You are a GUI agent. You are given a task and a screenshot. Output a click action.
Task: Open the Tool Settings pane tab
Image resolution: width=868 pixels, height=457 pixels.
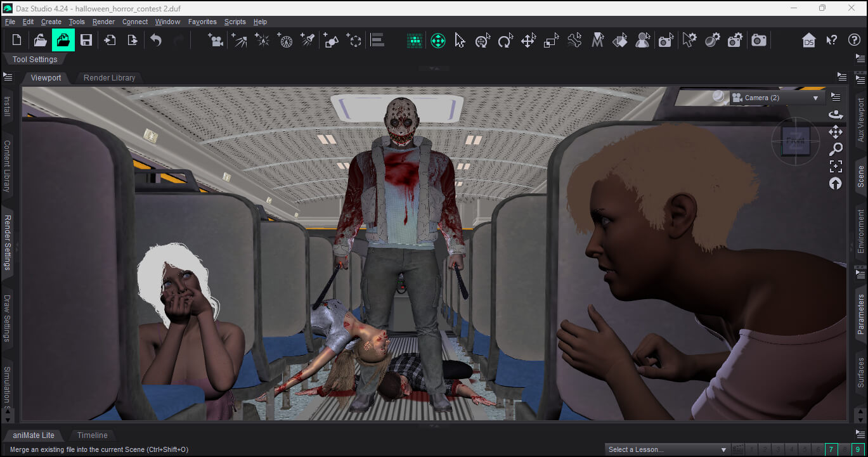[34, 60]
